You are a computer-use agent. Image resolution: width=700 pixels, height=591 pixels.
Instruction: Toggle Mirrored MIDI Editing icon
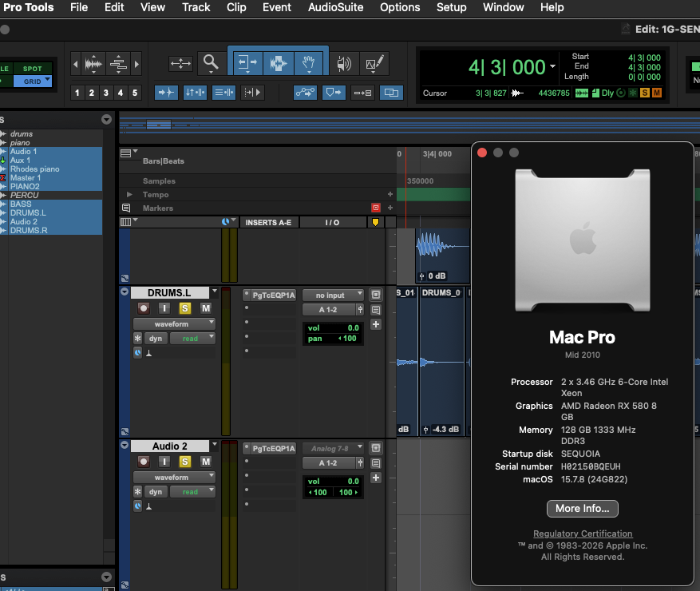pyautogui.click(x=363, y=93)
